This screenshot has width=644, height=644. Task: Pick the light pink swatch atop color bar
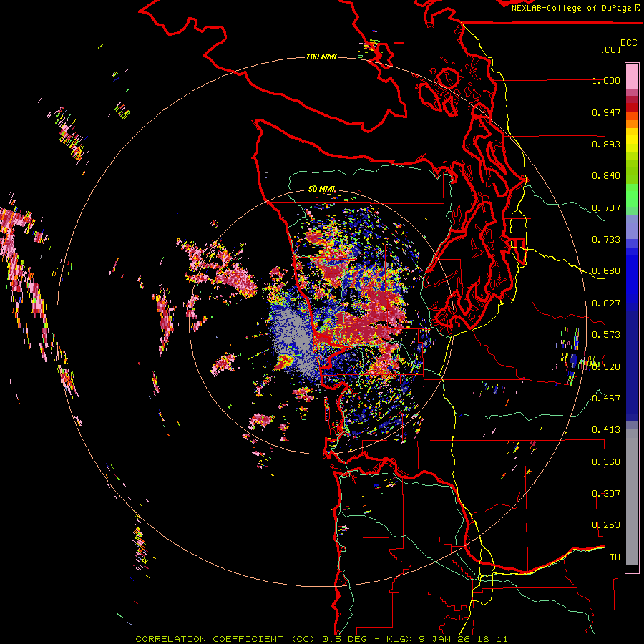point(632,77)
